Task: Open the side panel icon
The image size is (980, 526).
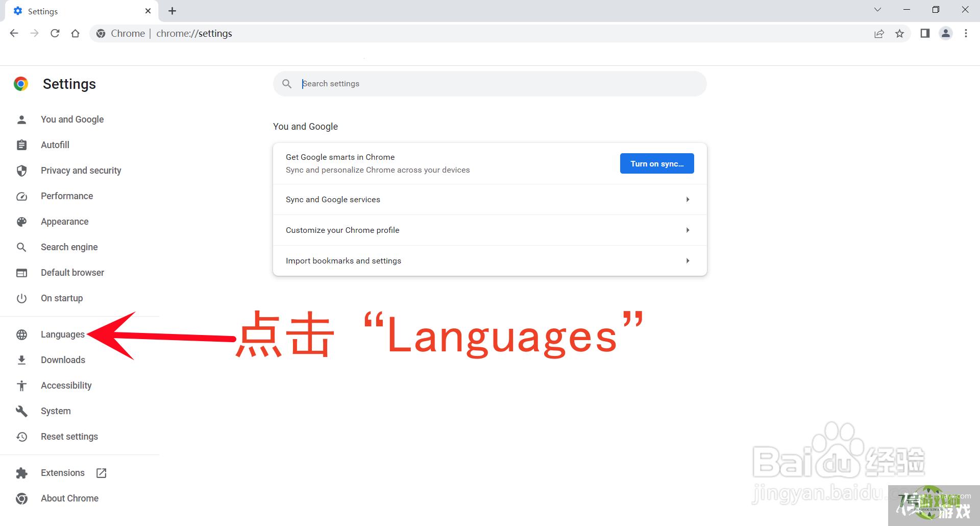Action: coord(925,33)
